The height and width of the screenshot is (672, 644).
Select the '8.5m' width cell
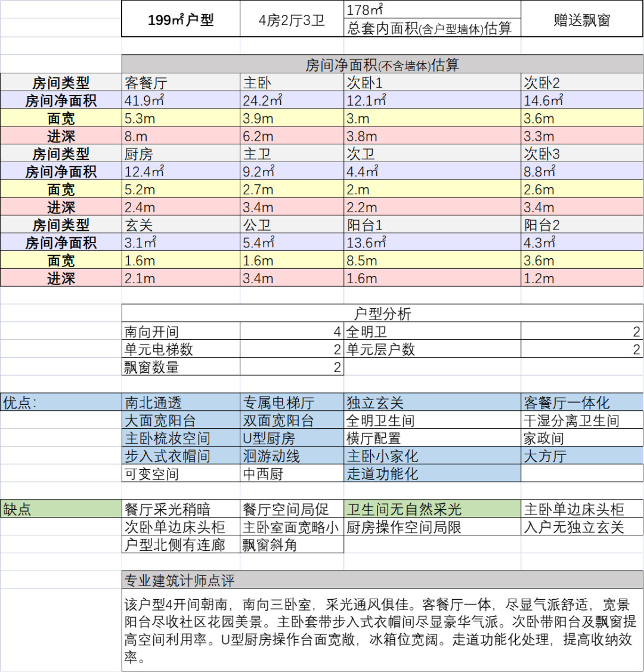[x=432, y=260]
